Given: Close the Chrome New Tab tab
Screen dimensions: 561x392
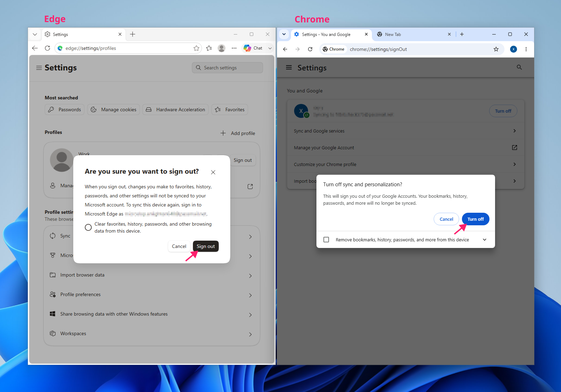Looking at the screenshot, I should coord(449,34).
